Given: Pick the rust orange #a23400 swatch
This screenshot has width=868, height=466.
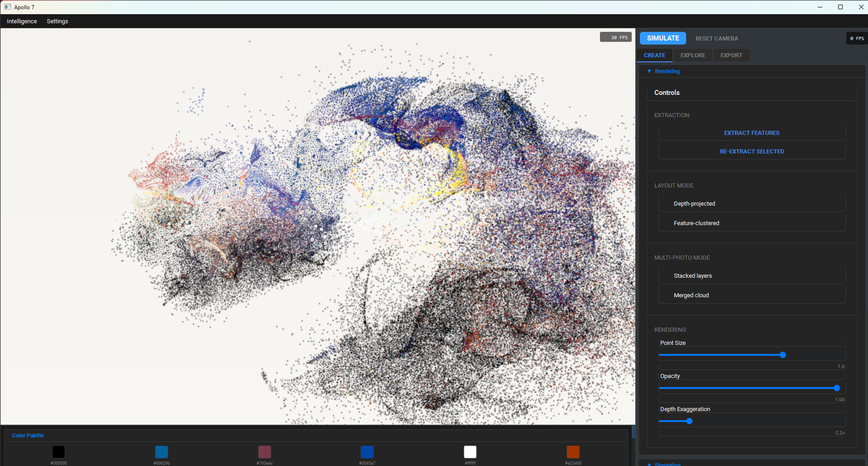Looking at the screenshot, I should click(x=573, y=452).
